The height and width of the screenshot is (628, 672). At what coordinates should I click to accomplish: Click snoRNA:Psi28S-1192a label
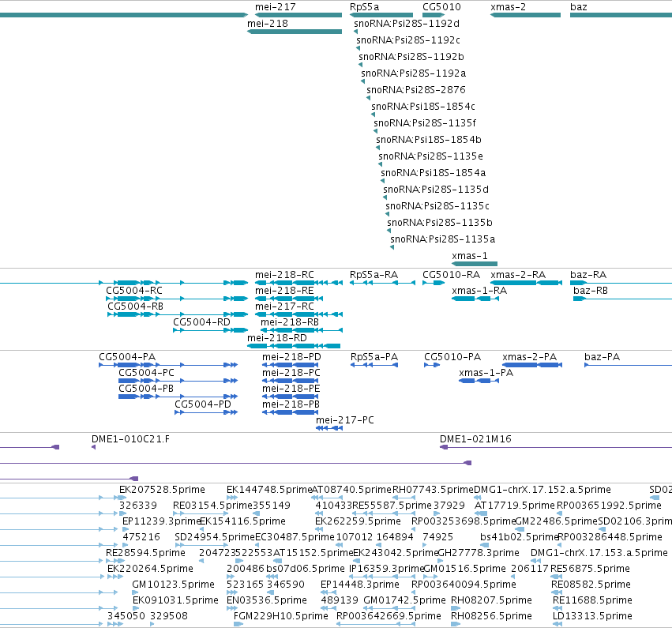[414, 73]
